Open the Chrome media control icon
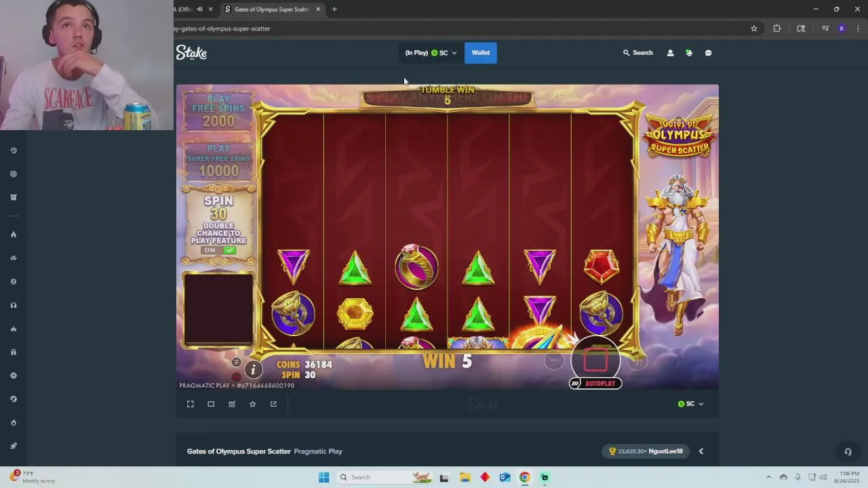This screenshot has height=488, width=868. (x=825, y=28)
